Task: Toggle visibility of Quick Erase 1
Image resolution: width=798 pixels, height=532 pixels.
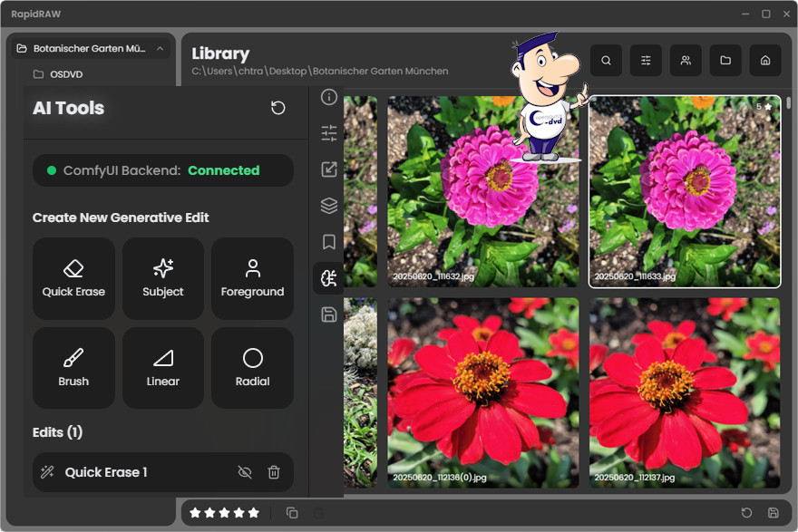Action: [244, 472]
